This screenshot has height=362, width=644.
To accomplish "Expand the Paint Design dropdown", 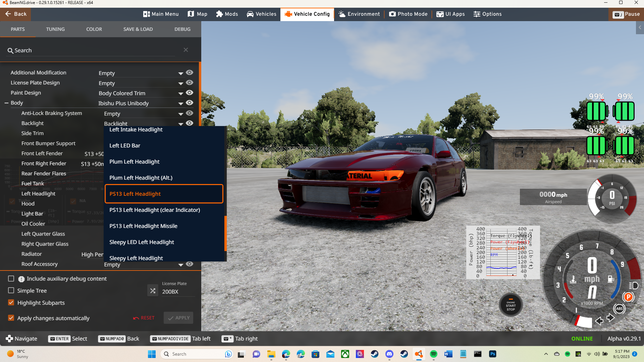I will 181,94.
